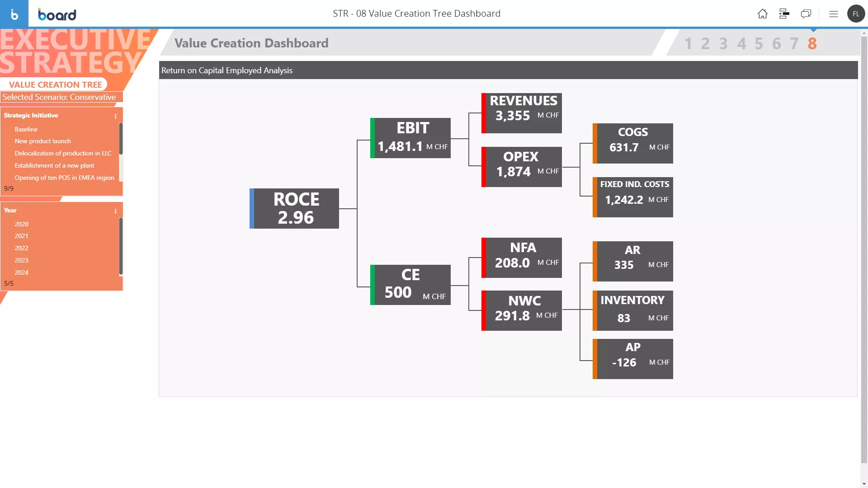This screenshot has width=868, height=488.
Task: Click the NWC 291.8 node
Action: [x=523, y=308]
